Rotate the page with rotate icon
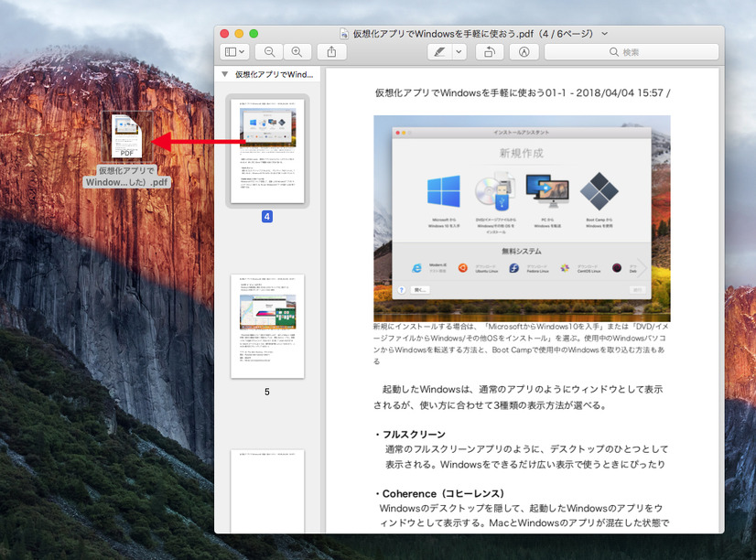This screenshot has width=756, height=560. [489, 52]
